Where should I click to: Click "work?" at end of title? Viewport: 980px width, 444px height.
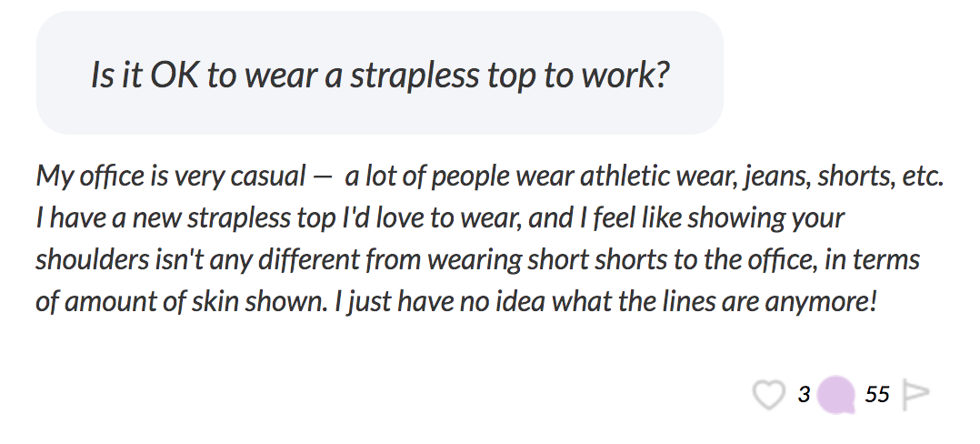coord(625,75)
